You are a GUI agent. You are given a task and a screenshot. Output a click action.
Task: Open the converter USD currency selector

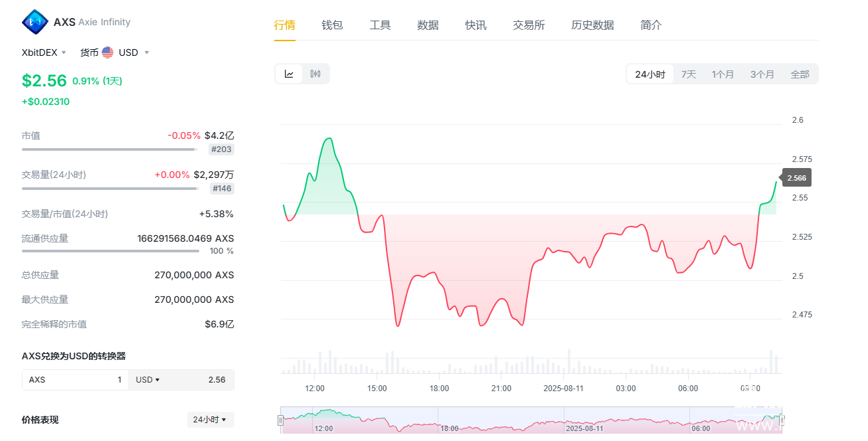pos(147,380)
